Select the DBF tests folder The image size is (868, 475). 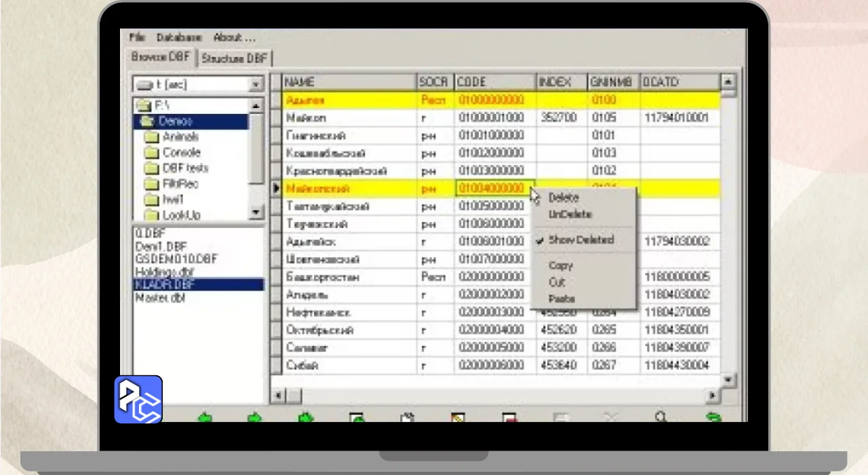pyautogui.click(x=185, y=168)
